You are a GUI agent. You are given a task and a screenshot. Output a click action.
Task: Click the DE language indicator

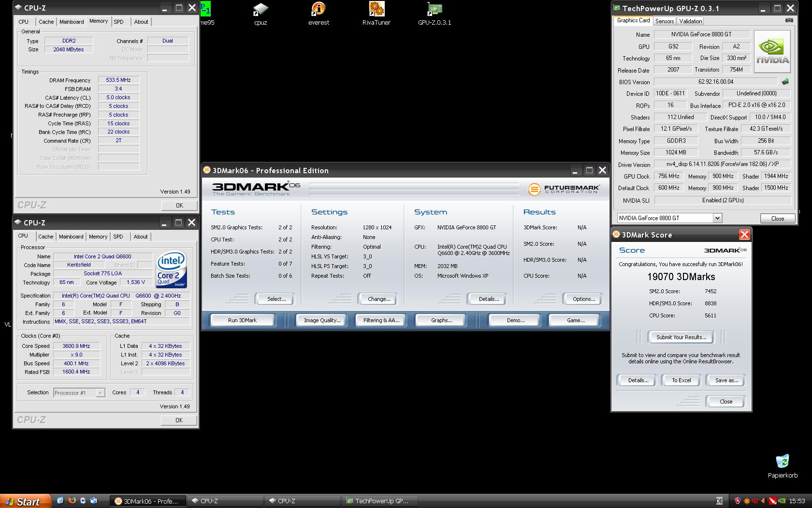(719, 501)
